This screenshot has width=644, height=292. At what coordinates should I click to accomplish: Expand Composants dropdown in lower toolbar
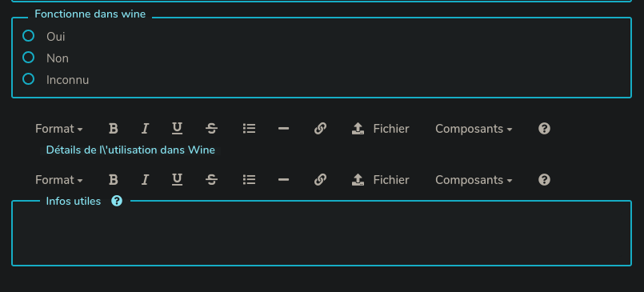[474, 180]
